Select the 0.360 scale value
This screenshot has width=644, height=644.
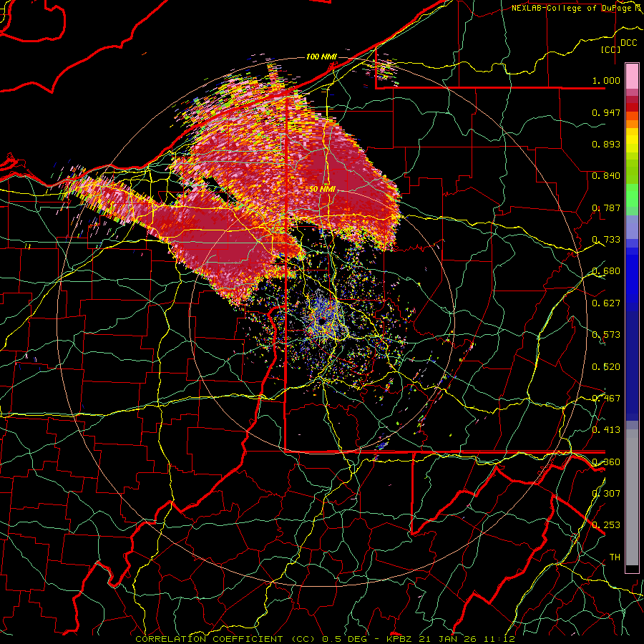coord(606,462)
